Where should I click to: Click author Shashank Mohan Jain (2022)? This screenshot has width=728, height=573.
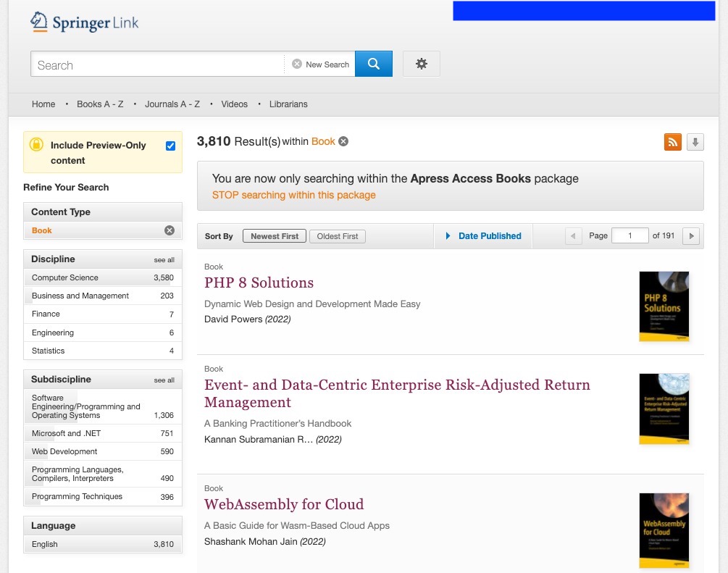pyautogui.click(x=264, y=541)
